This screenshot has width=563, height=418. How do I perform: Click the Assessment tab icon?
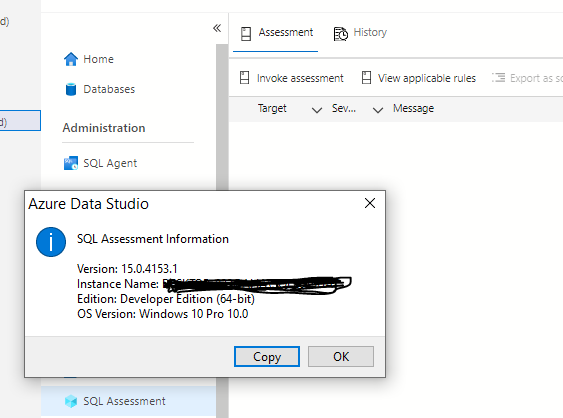(246, 34)
